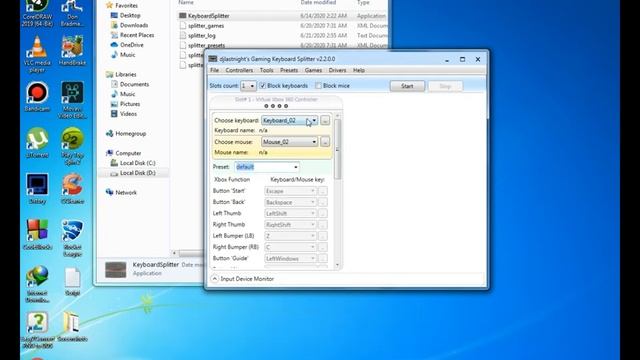The image size is (640, 360).
Task: Open Button 'Guide' key dropdown (LeftWindows)
Action: tap(290, 258)
